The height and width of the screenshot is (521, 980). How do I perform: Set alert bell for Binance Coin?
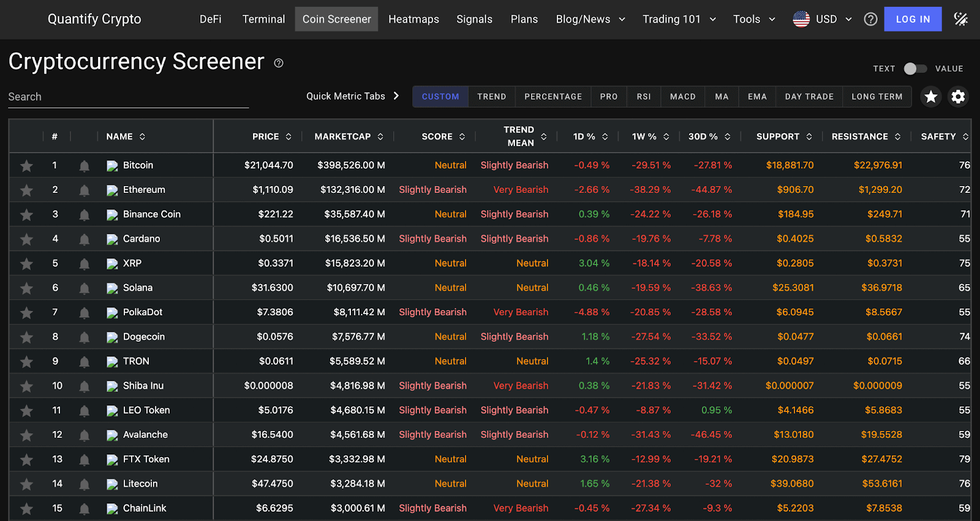pyautogui.click(x=85, y=215)
